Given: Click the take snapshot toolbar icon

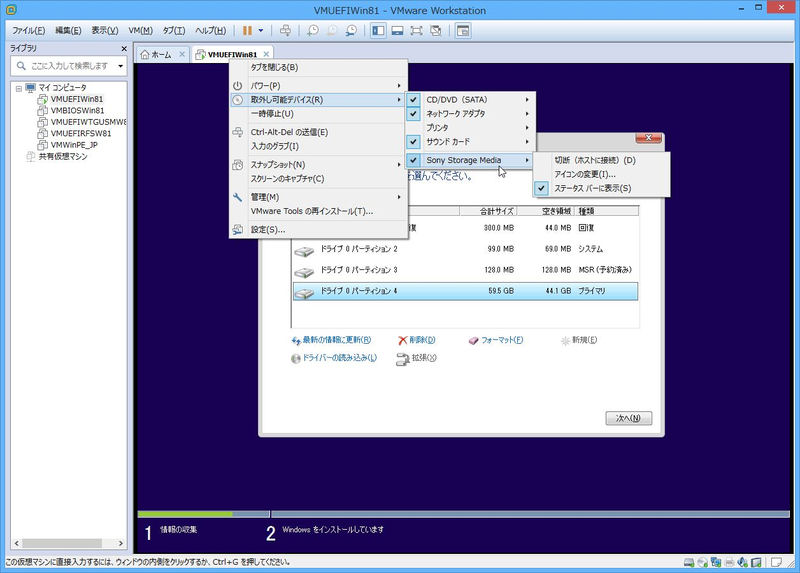Looking at the screenshot, I should coord(313,31).
